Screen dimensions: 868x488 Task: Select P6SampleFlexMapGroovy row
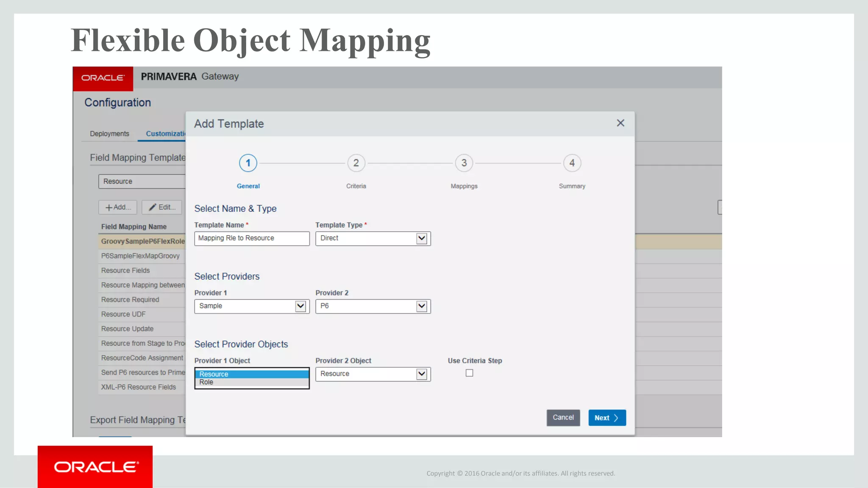142,256
